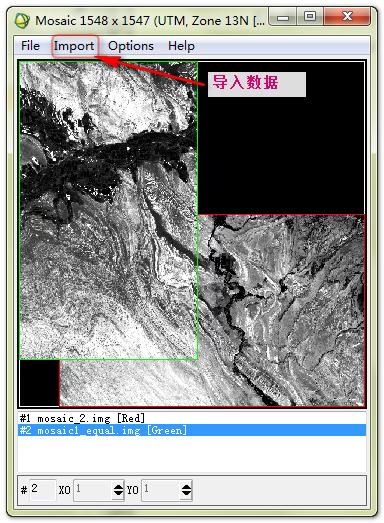Image resolution: width=384 pixels, height=523 pixels.
Task: Increase Y0 value with up arrow
Action: tap(186, 487)
